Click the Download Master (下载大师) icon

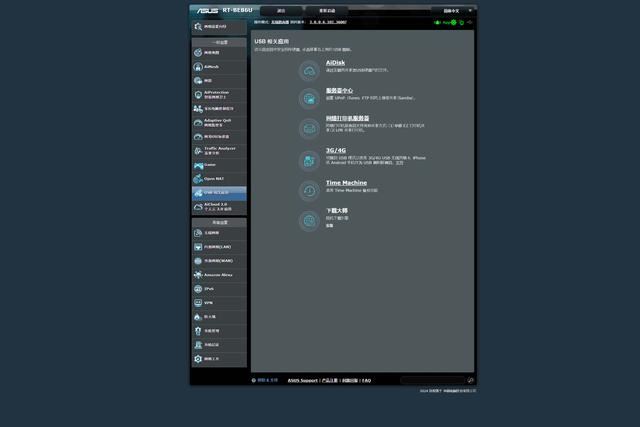[x=309, y=221]
